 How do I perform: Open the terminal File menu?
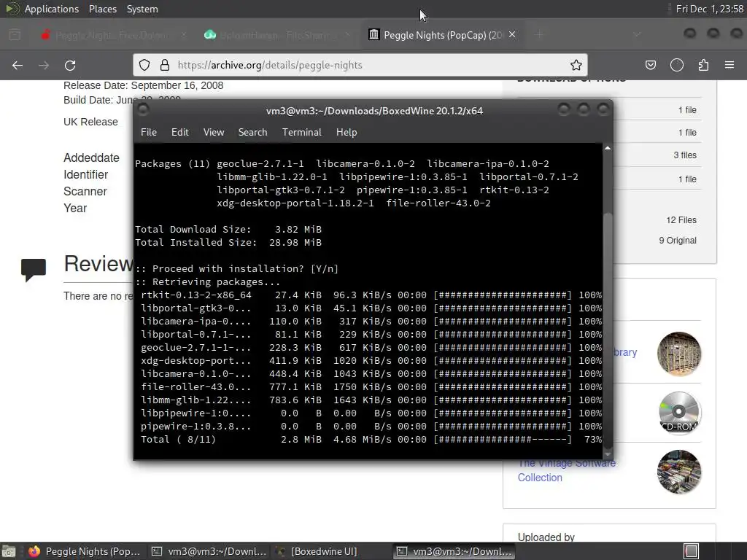[x=149, y=133]
